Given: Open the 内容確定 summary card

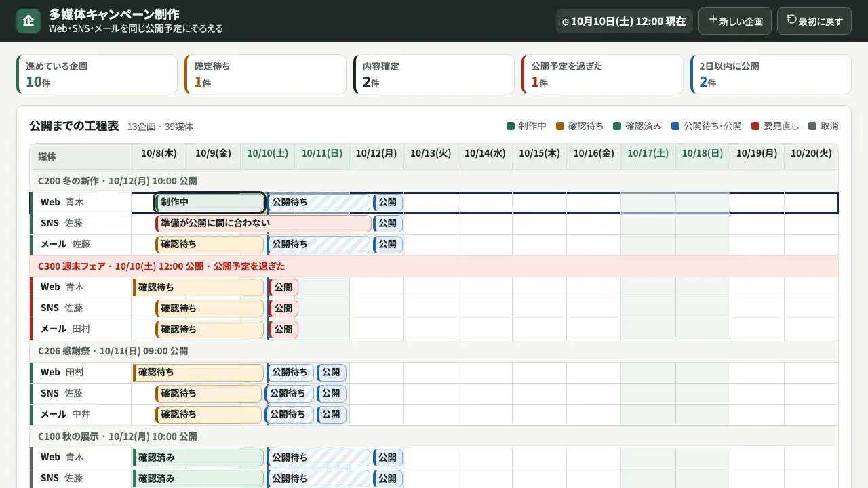Looking at the screenshot, I should [434, 75].
